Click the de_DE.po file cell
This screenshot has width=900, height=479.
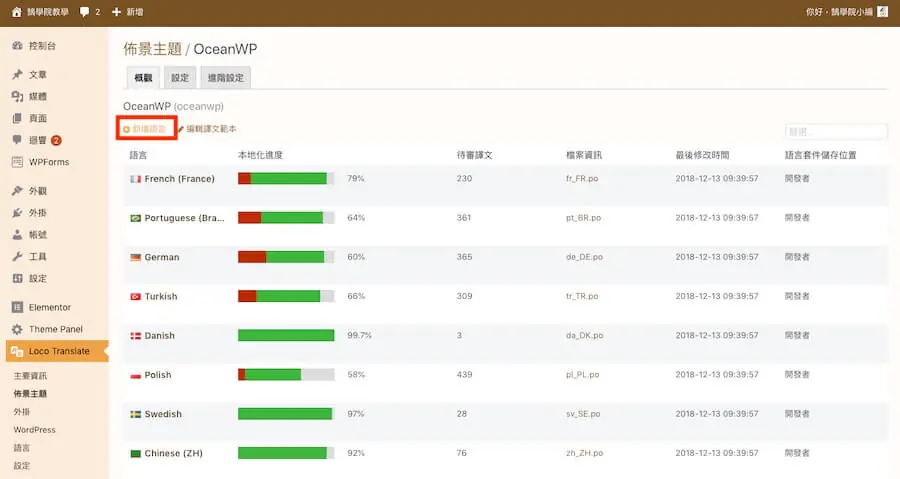[x=584, y=257]
